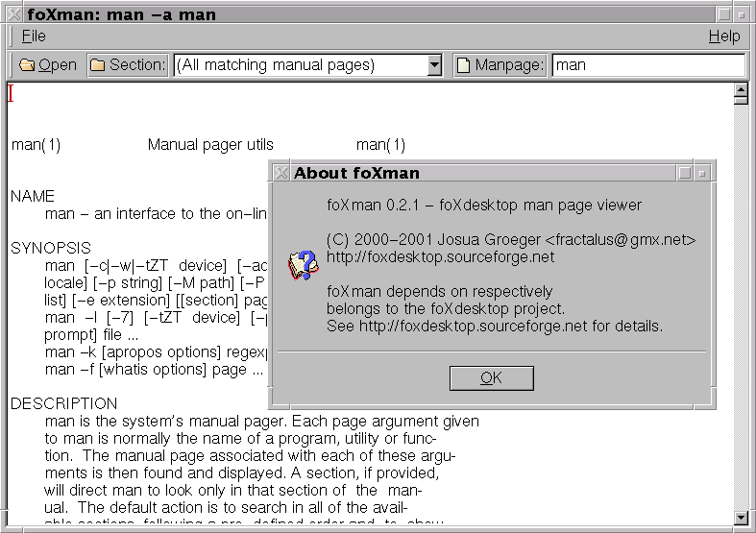Click the question mark icon in About dialog
The image size is (756, 533).
[303, 265]
